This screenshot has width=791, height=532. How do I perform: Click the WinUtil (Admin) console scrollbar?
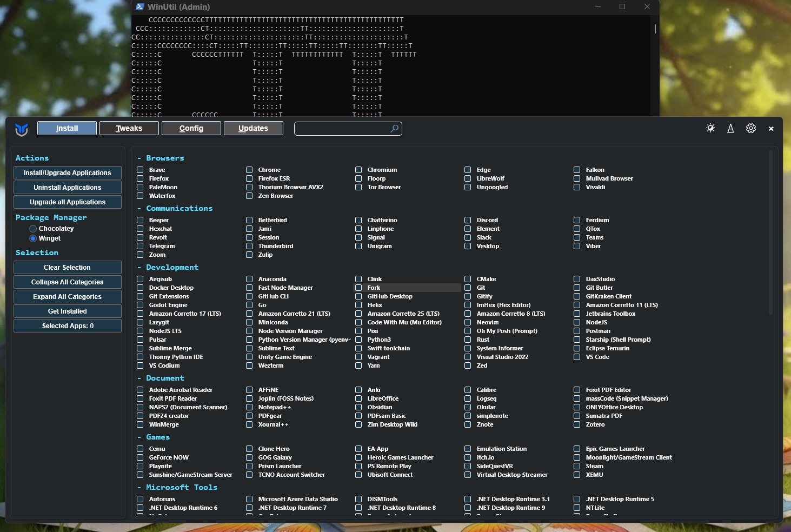(655, 29)
